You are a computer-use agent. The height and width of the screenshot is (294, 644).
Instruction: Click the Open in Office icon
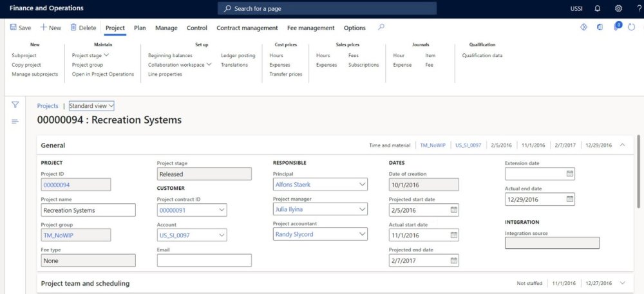click(600, 28)
